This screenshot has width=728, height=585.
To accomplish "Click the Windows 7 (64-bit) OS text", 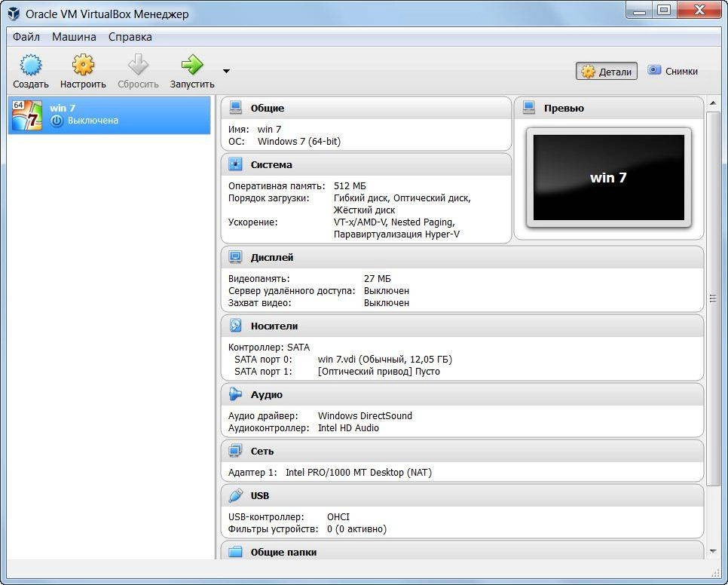I will click(299, 142).
